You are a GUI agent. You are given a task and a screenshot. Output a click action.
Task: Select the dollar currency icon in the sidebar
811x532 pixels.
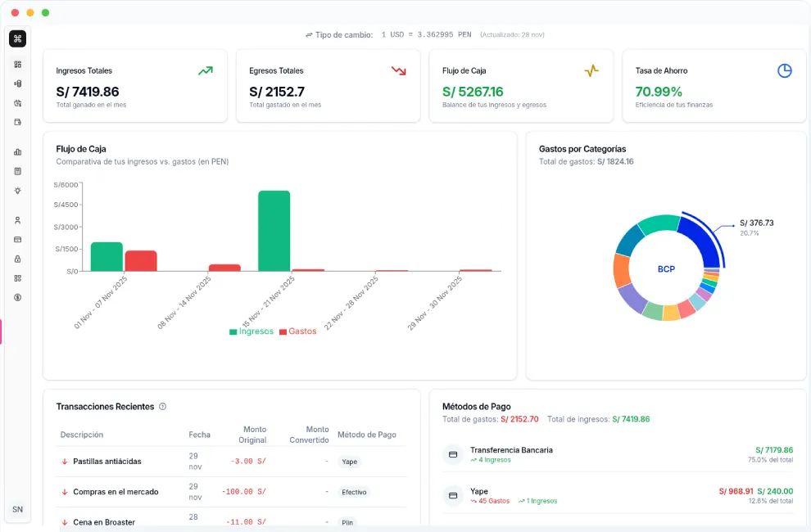(x=17, y=298)
